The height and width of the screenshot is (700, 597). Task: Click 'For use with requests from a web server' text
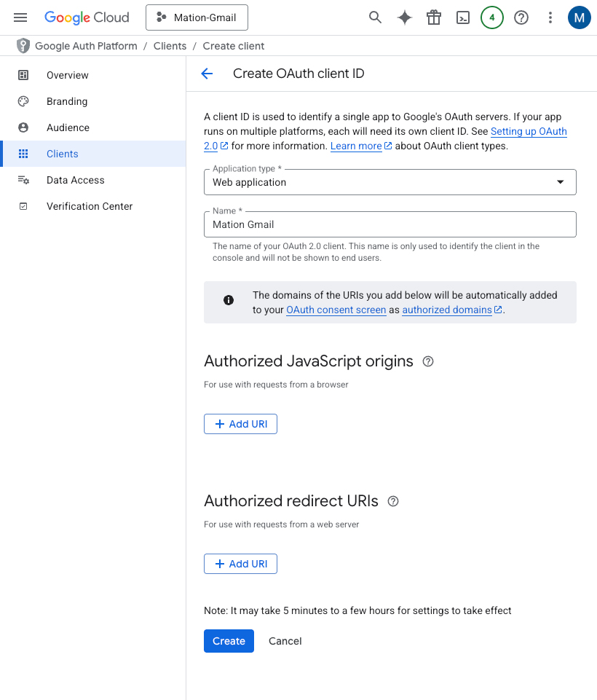tap(281, 524)
